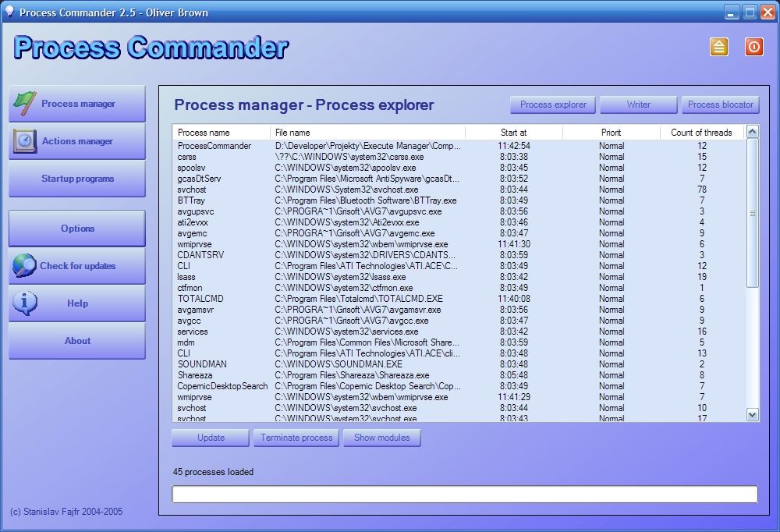Select the gcasDtServ process row
780x532 pixels.
coord(459,179)
